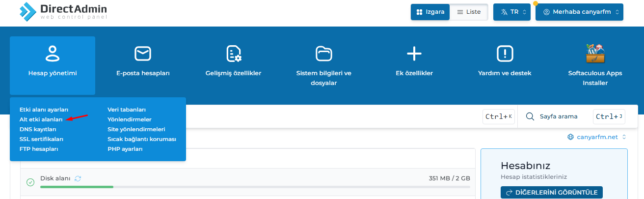Open E-posta hesapları envelope icon
The width and height of the screenshot is (644, 199).
point(143,53)
